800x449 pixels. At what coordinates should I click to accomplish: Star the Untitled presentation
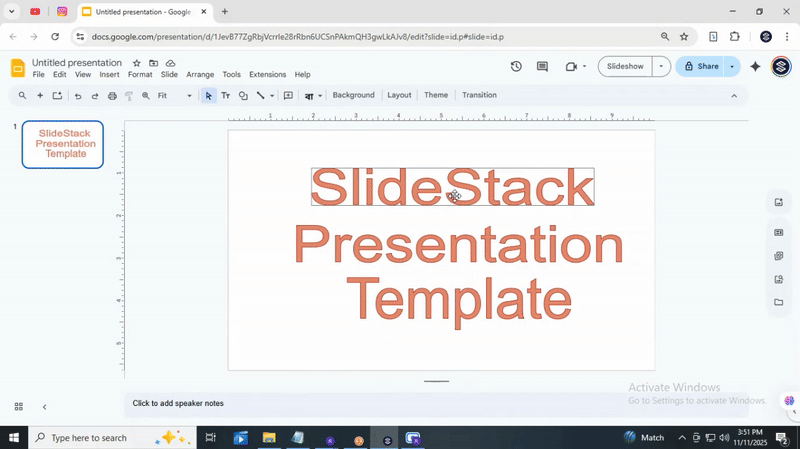137,63
